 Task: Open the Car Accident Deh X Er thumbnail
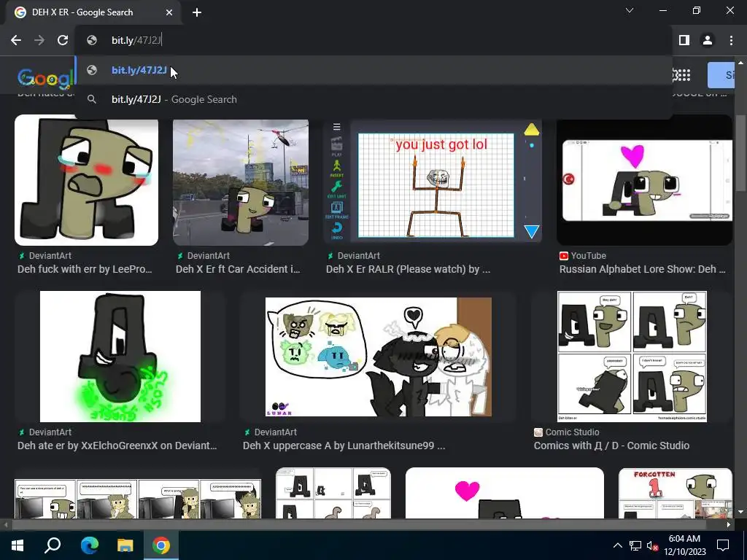tap(241, 182)
